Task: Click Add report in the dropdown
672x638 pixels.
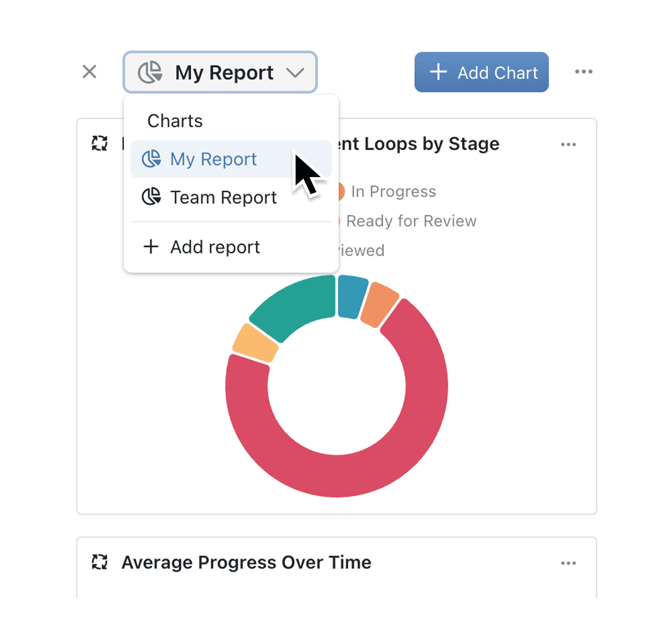Action: [215, 246]
